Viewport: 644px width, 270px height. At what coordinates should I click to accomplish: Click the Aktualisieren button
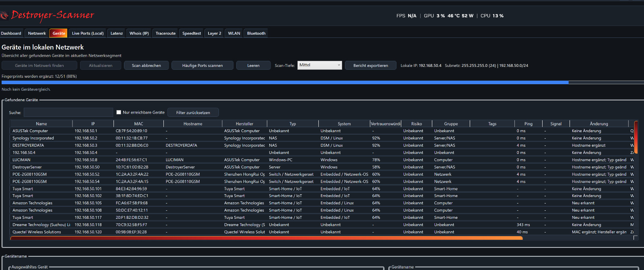coord(101,65)
